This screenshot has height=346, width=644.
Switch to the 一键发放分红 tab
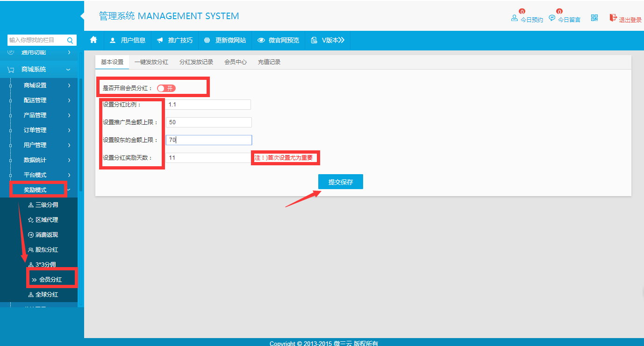(151, 62)
